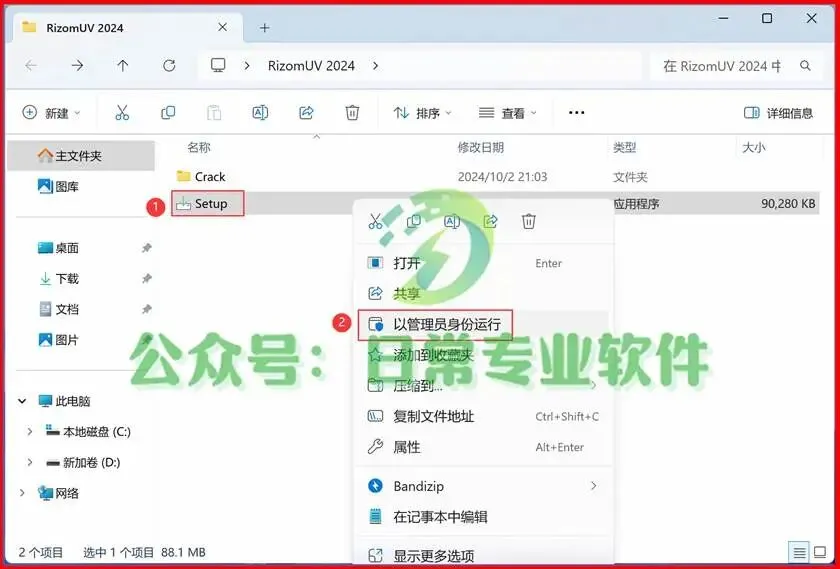This screenshot has height=569, width=840.
Task: Refresh the current folder
Action: 169,65
